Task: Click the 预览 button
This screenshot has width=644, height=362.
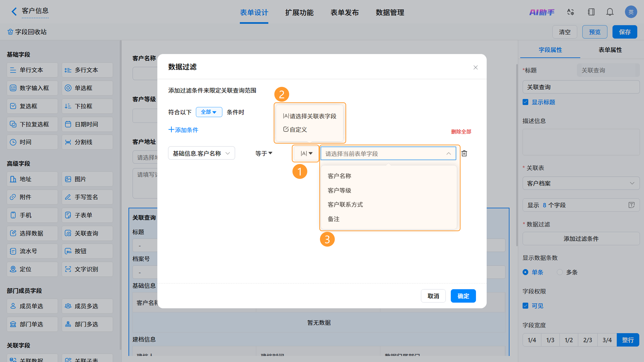Action: pyautogui.click(x=595, y=32)
